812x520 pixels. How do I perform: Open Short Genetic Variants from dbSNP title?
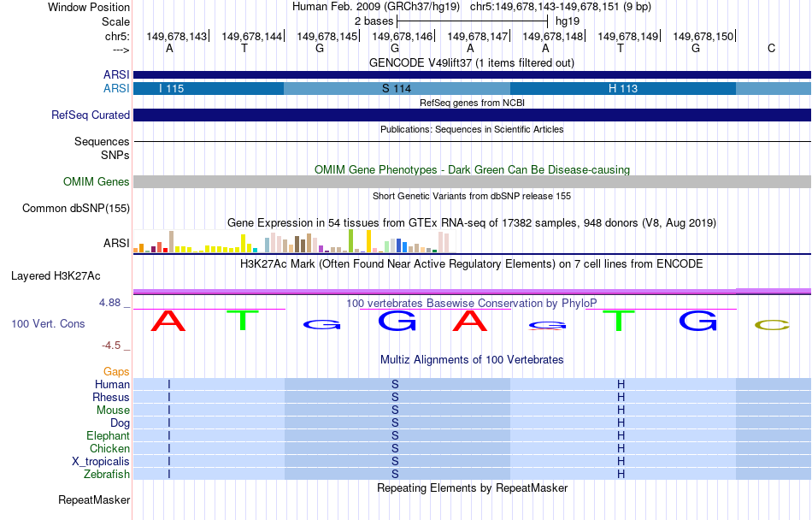472,196
